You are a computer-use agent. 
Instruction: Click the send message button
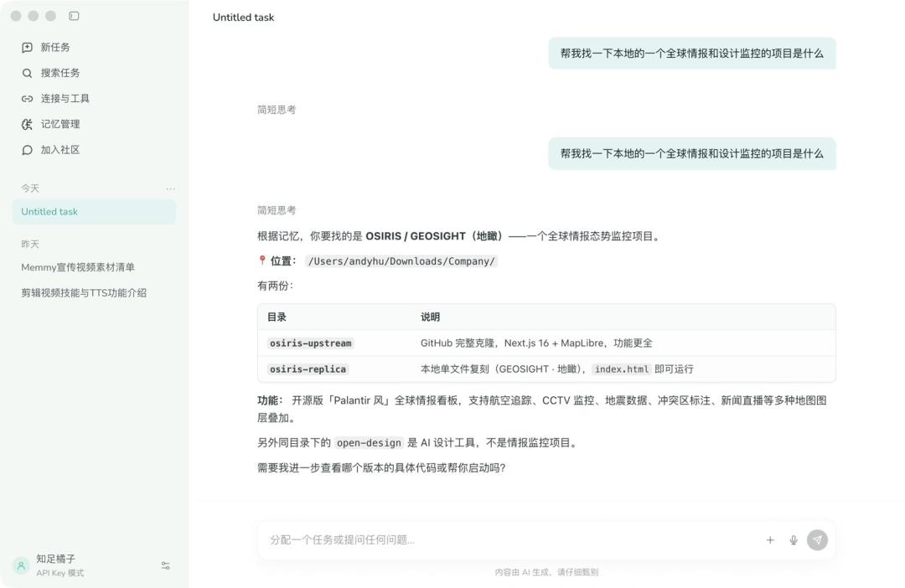817,540
